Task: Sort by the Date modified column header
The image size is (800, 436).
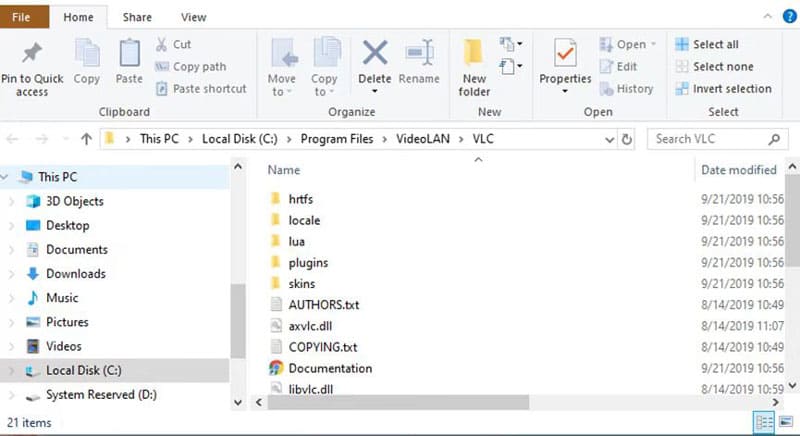Action: coord(739,170)
